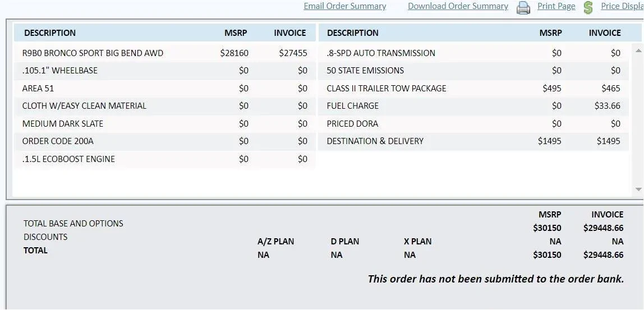Select the R9B0 Bronco Sport Big Bend AWD row
This screenshot has width=644, height=310.
[93, 53]
